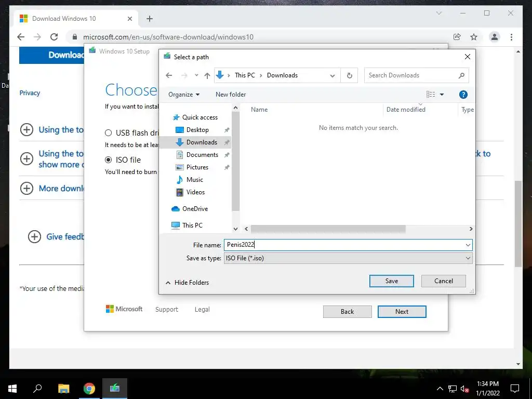Viewport: 532px width, 399px height.
Task: Click file list horizontal scrollbar thumb
Action: pos(328,229)
